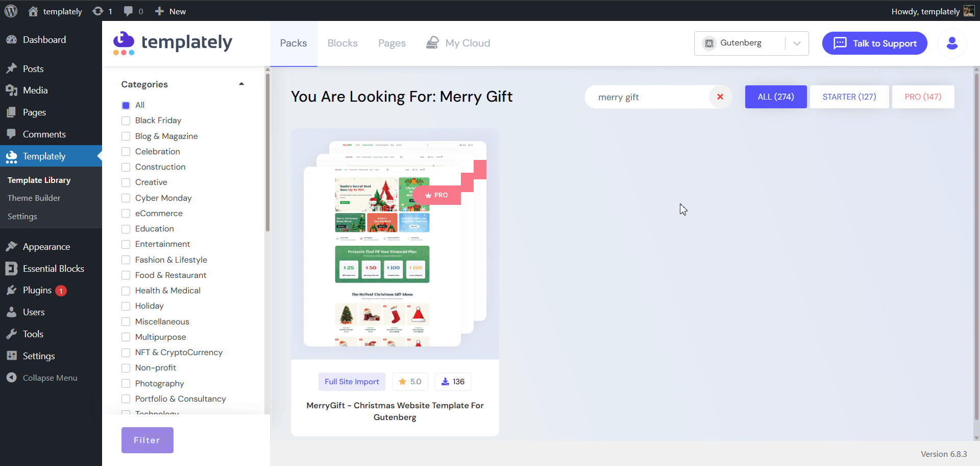Open the user profile avatar icon
Viewport: 980px width, 466px height.
[x=952, y=43]
